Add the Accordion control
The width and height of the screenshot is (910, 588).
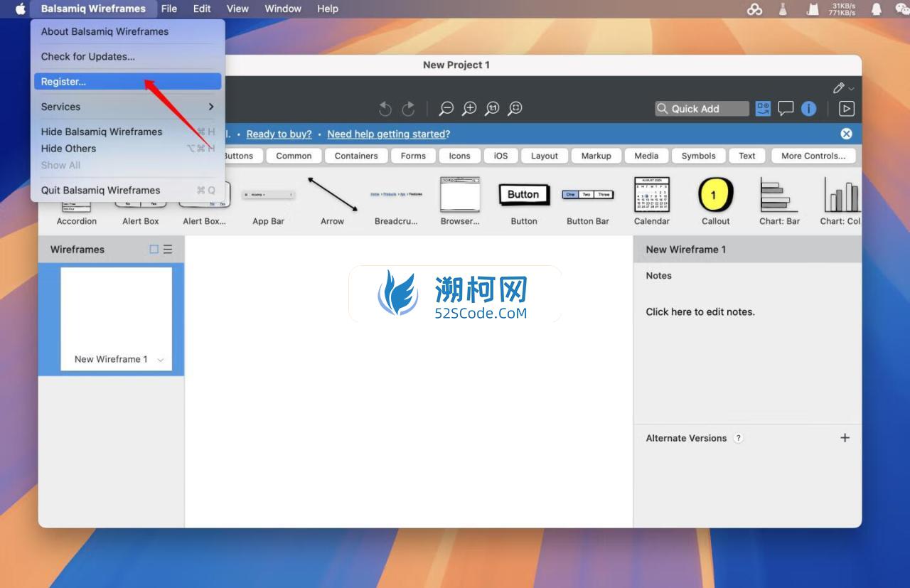(77, 213)
